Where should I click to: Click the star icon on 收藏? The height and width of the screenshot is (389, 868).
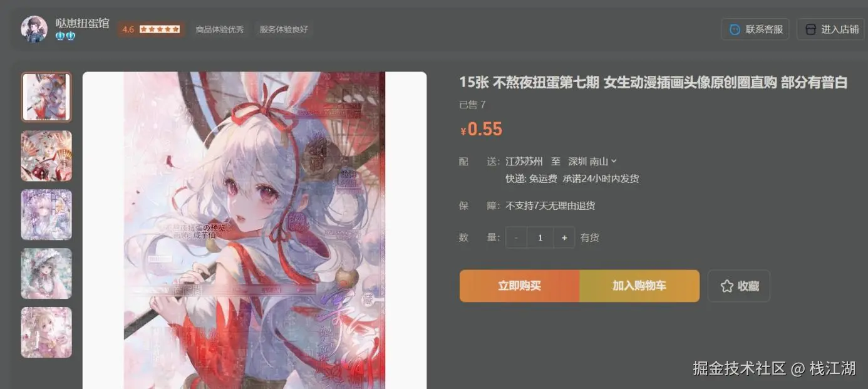726,286
